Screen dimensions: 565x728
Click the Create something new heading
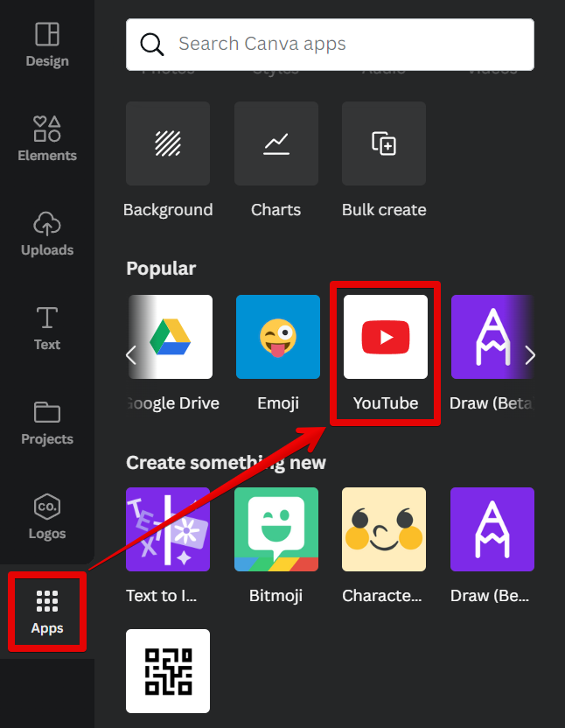[x=227, y=463]
